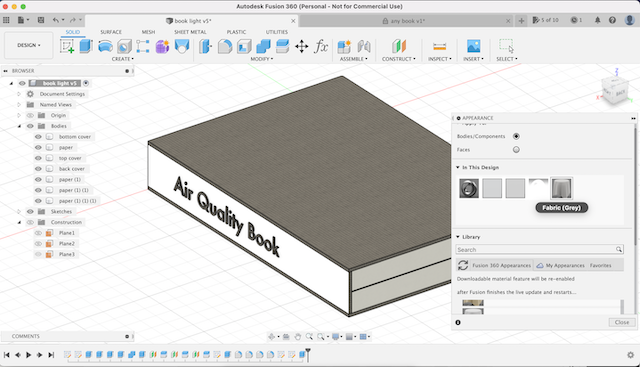Hide the bottom cover body

pos(38,137)
